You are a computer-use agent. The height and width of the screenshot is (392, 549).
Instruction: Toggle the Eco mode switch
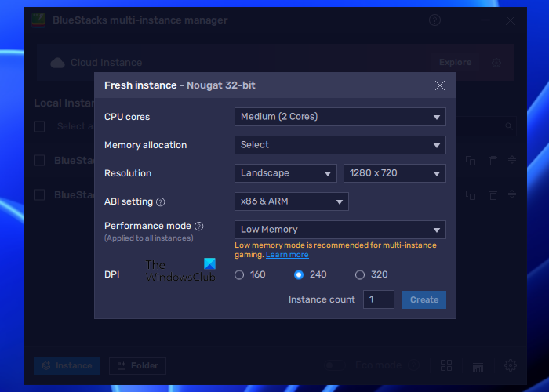[x=334, y=365]
